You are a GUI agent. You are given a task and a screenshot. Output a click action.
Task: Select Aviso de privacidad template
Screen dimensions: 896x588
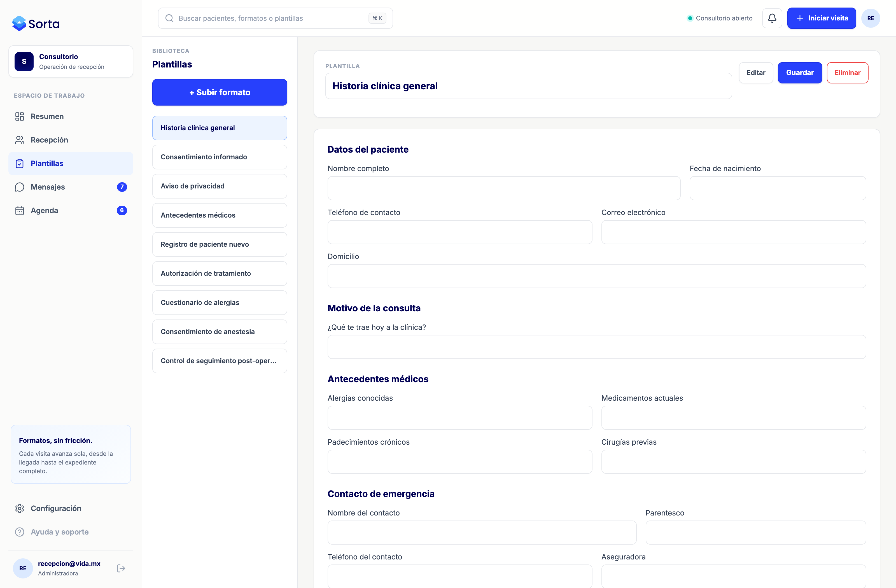pyautogui.click(x=220, y=186)
